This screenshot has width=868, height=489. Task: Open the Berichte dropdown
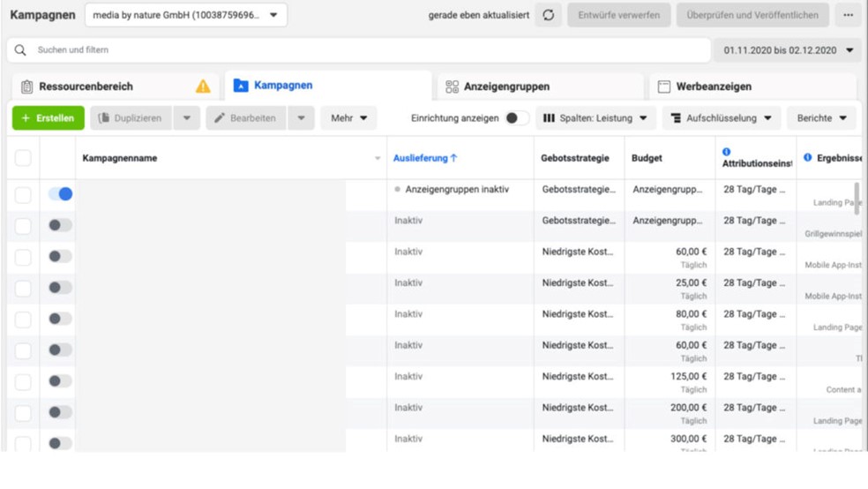pyautogui.click(x=821, y=118)
